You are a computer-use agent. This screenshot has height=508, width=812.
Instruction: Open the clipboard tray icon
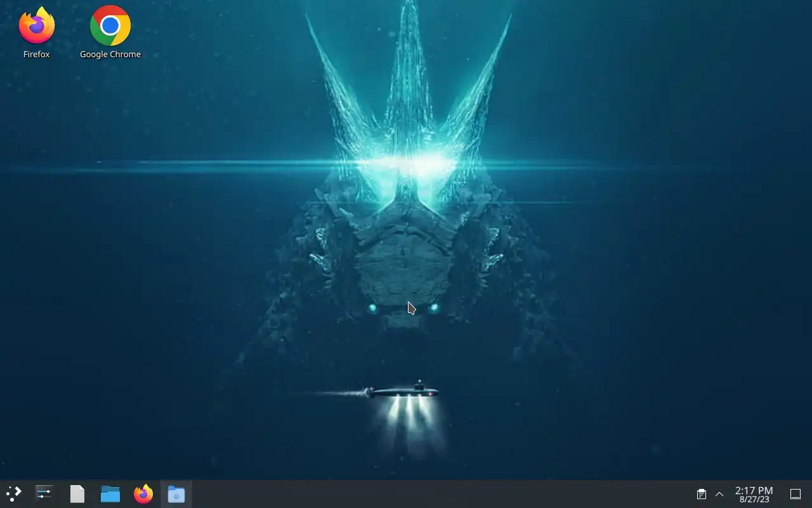tap(702, 494)
